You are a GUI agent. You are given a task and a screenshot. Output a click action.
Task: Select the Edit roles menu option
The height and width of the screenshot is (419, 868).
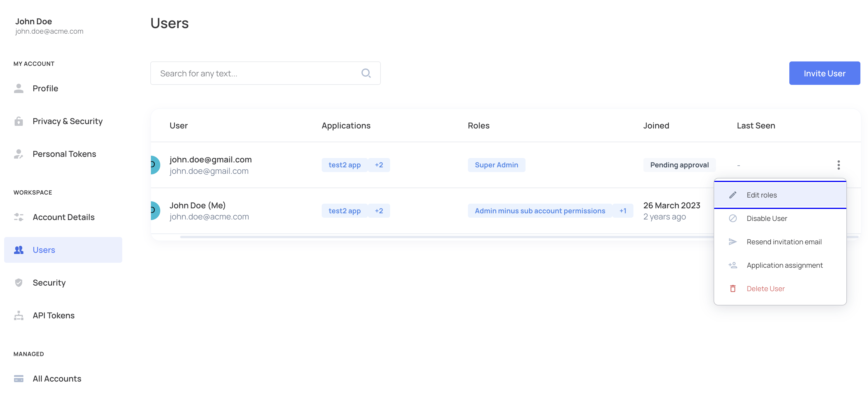[x=762, y=195]
